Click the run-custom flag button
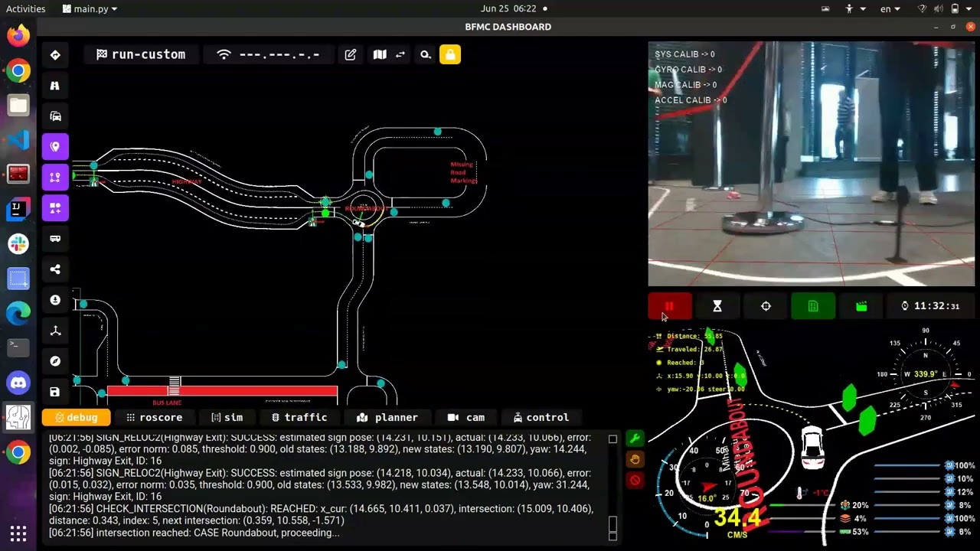The width and height of the screenshot is (980, 551). coord(141,55)
